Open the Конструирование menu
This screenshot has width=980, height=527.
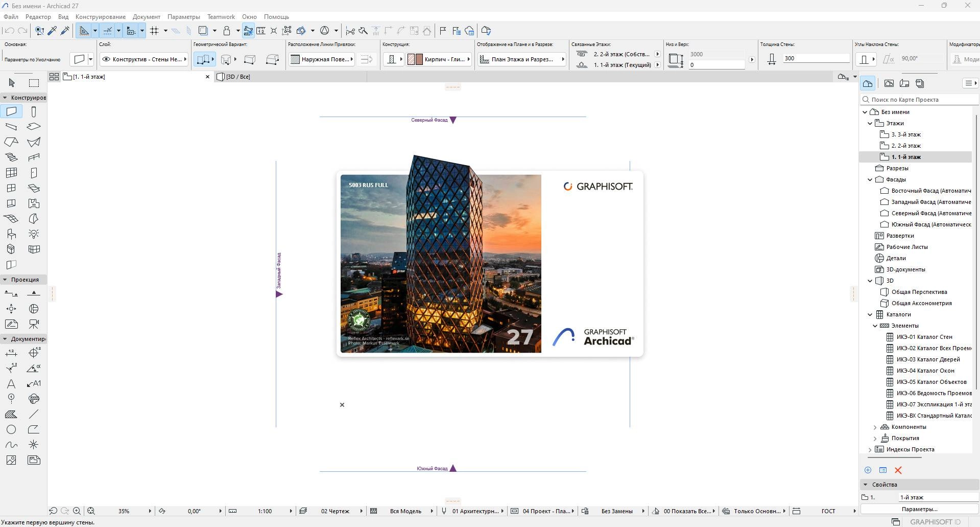(101, 17)
